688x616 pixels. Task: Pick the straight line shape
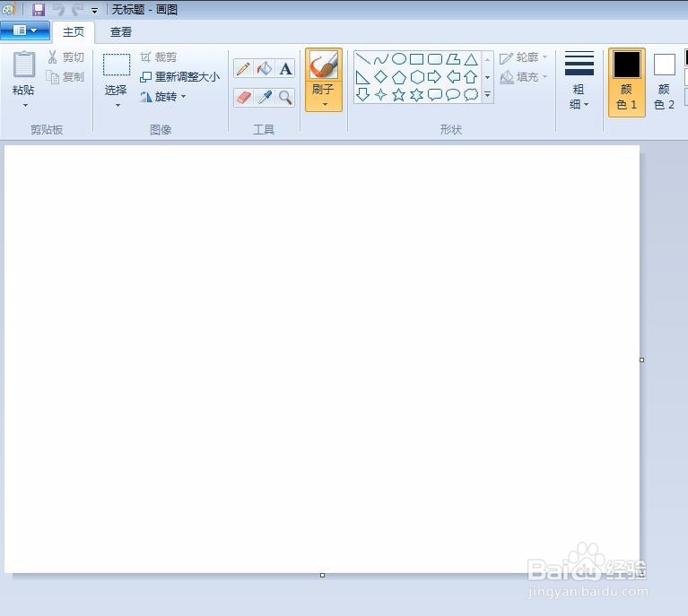click(x=362, y=59)
